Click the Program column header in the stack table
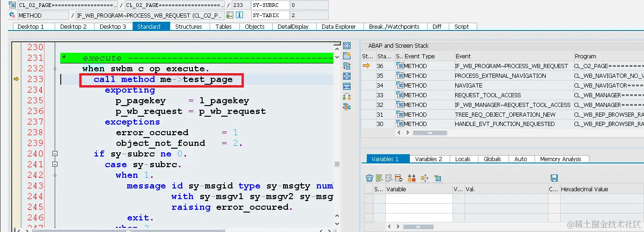 click(609, 56)
